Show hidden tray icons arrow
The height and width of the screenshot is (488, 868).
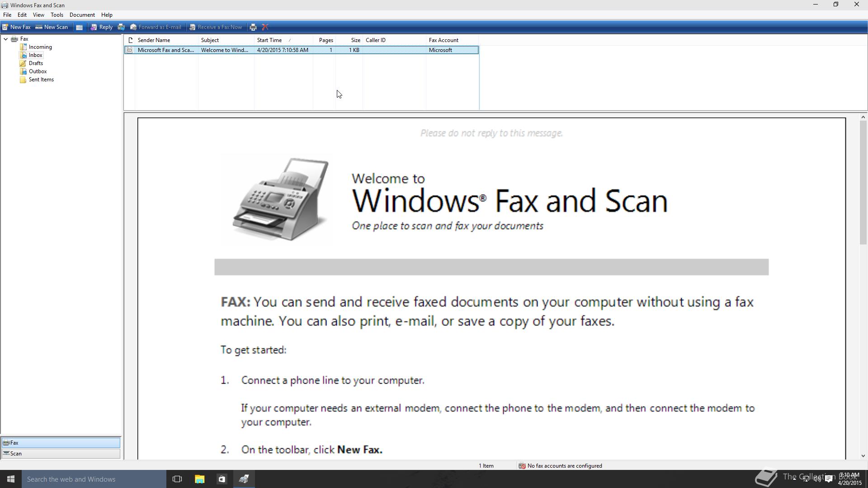pyautogui.click(x=794, y=479)
